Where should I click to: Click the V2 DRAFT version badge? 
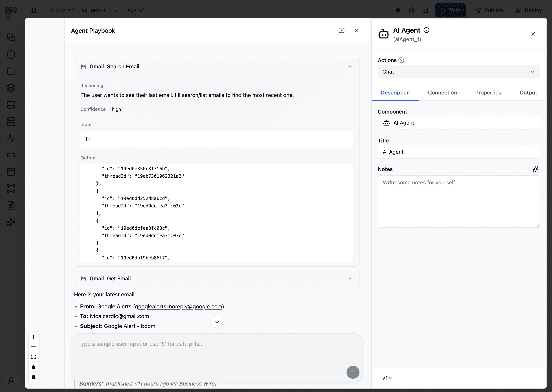coord(94,10)
